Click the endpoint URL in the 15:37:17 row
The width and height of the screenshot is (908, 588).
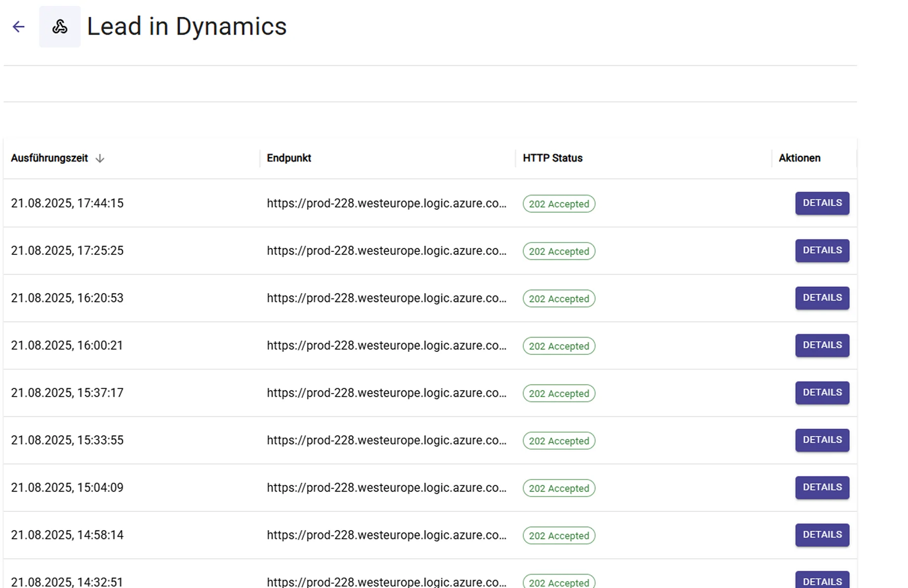tap(387, 393)
